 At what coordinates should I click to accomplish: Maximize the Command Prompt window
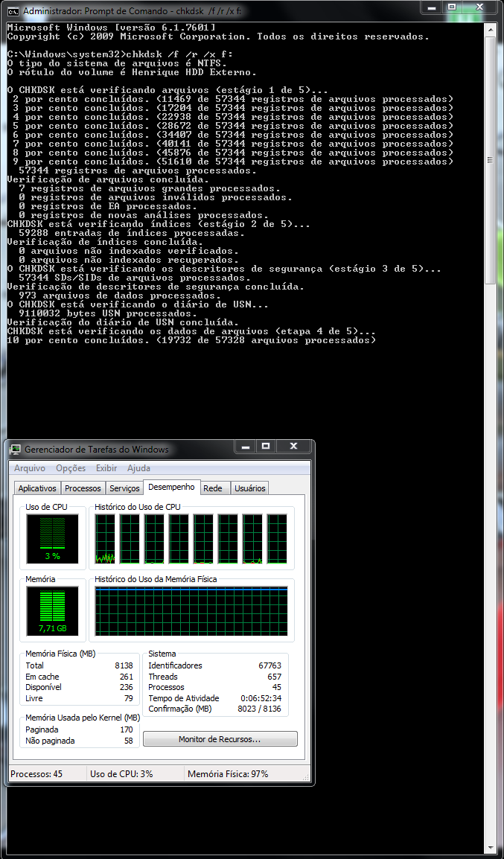click(x=452, y=7)
